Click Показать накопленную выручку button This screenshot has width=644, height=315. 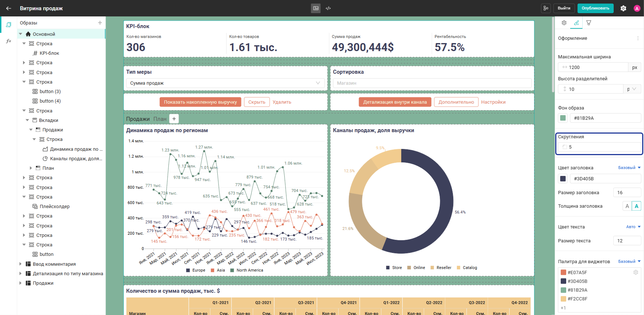[201, 102]
